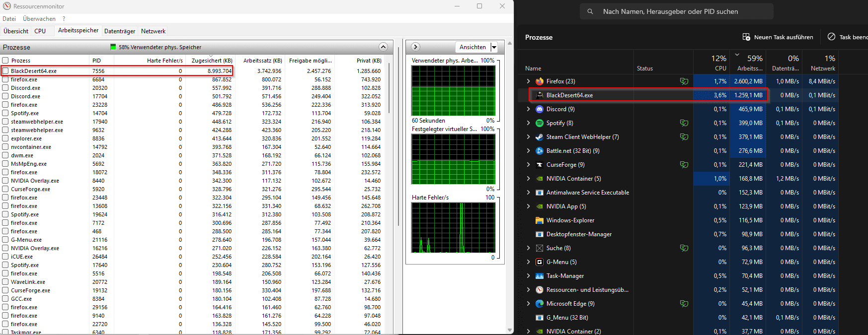Expand the Microsoft Edge (9) group

[x=528, y=304]
